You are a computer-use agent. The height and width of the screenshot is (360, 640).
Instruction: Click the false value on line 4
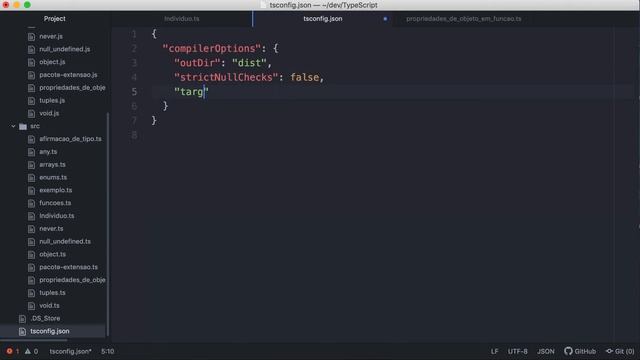pyautogui.click(x=304, y=77)
